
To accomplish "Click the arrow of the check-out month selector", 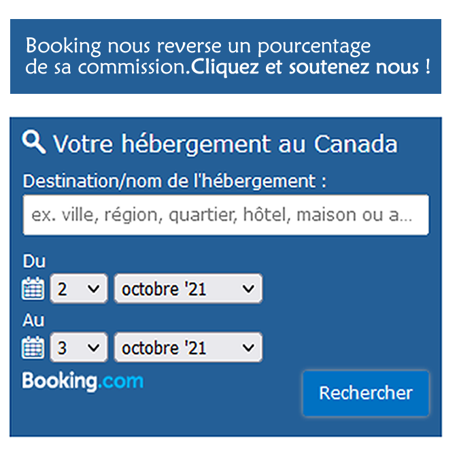I will click(x=249, y=348).
